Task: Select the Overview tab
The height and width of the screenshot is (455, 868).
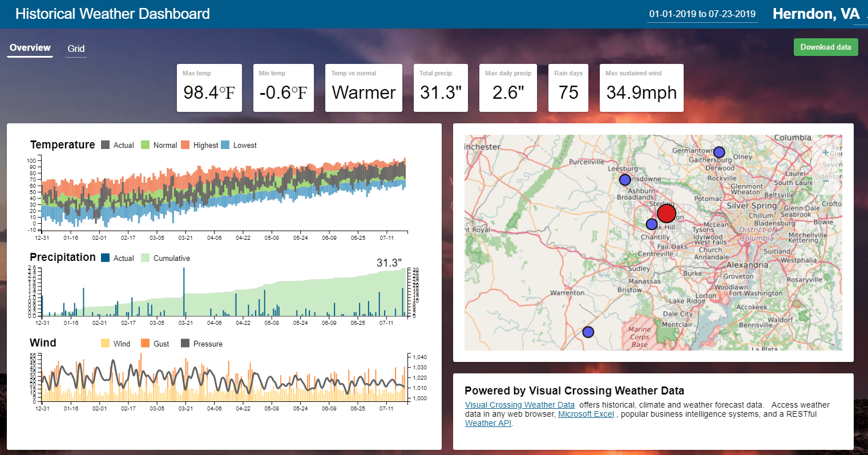Action: pyautogui.click(x=29, y=48)
